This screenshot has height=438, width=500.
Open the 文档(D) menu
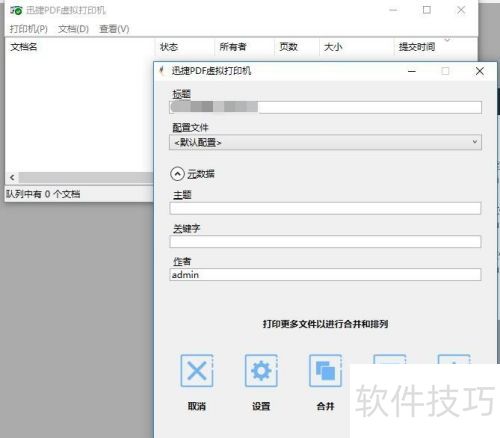(73, 29)
